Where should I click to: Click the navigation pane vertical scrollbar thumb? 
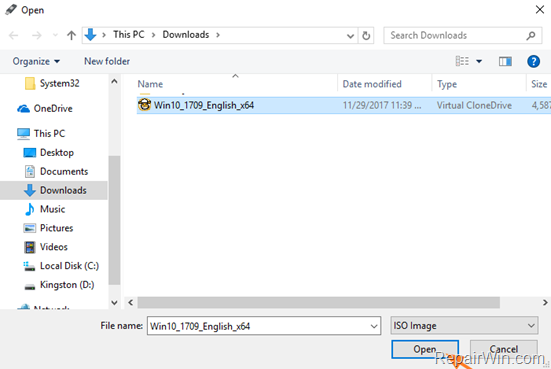pos(114,220)
